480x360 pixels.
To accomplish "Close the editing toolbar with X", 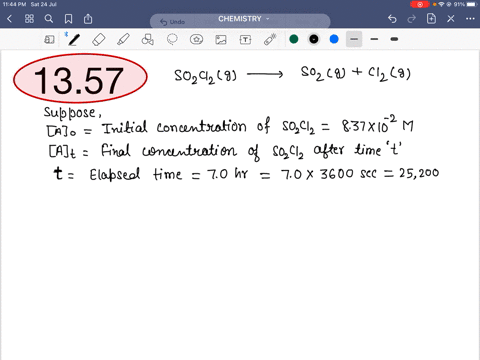I will 451,19.
